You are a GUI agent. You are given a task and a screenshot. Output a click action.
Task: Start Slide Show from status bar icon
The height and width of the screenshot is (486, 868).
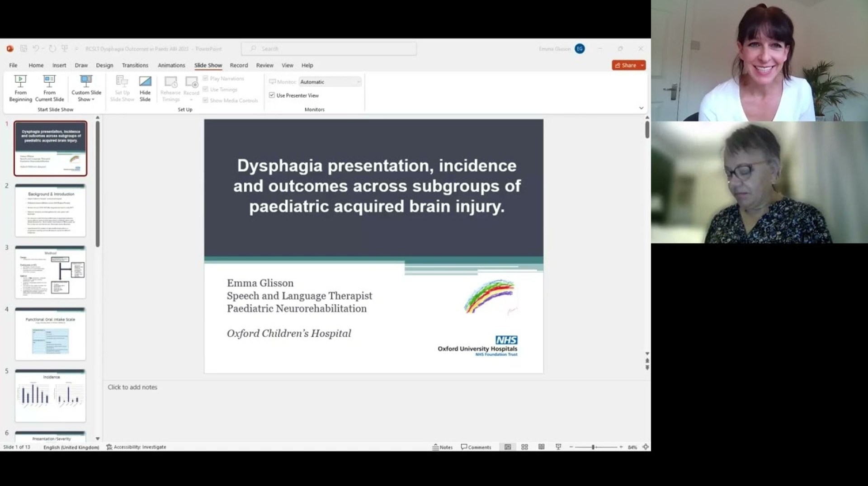point(558,447)
